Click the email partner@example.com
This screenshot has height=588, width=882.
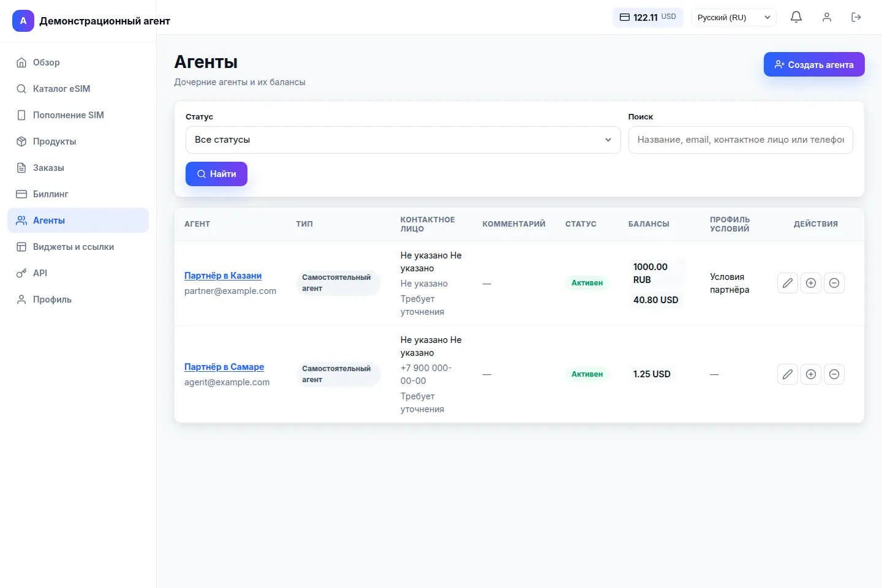click(x=230, y=291)
